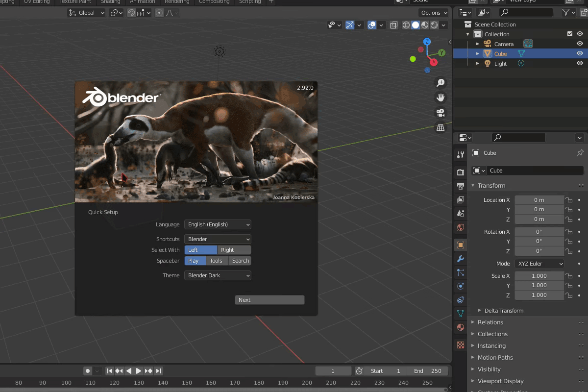Toggle the lock for Location X
Viewport: 588px width, 392px height.
tap(569, 200)
